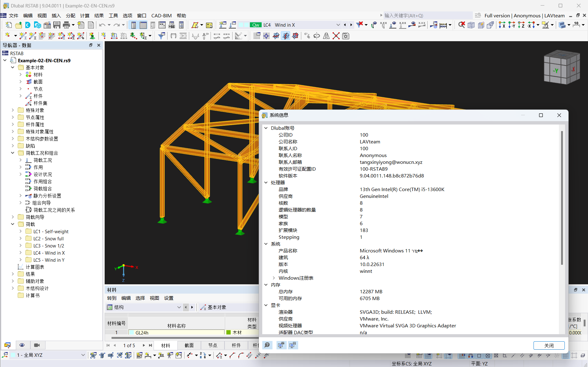Click the green color swatch of 木材 material
The height and width of the screenshot is (367, 588).
pos(229,332)
